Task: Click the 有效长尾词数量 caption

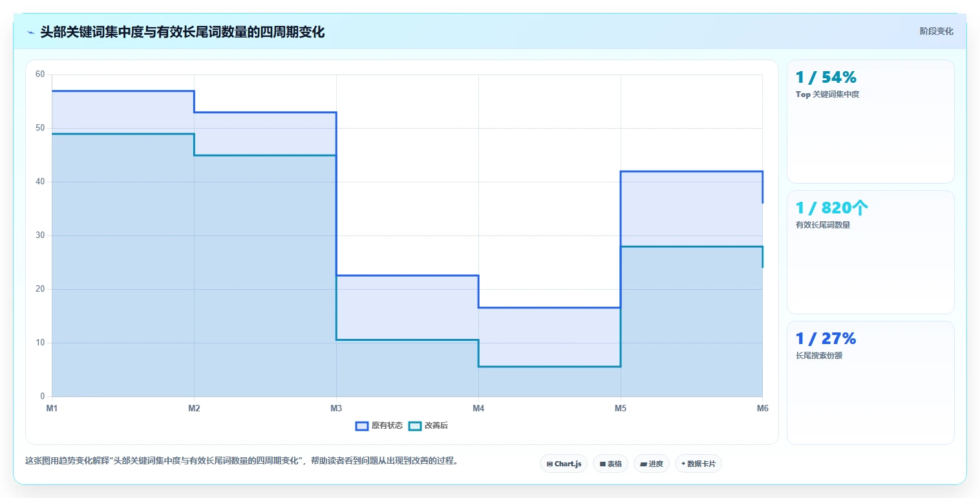Action: pyautogui.click(x=823, y=225)
